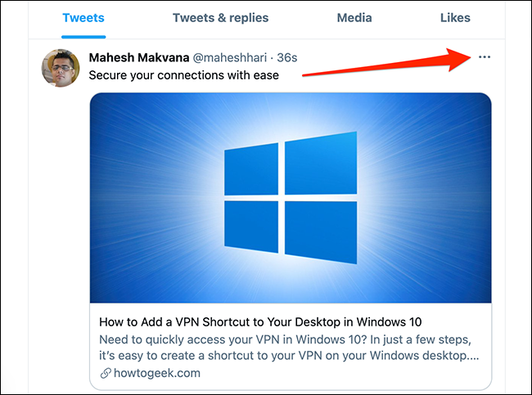
Task: Click Mahesh Makvana's profile avatar
Action: [61, 69]
